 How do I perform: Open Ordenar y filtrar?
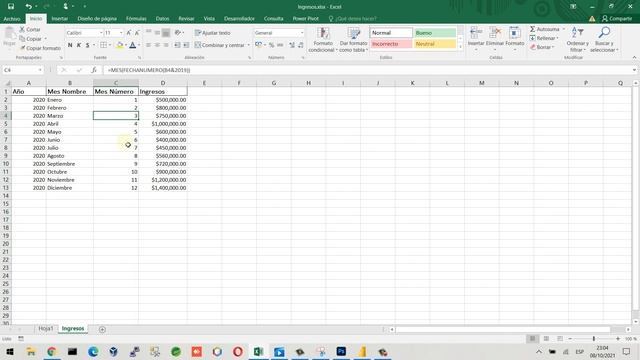point(577,40)
